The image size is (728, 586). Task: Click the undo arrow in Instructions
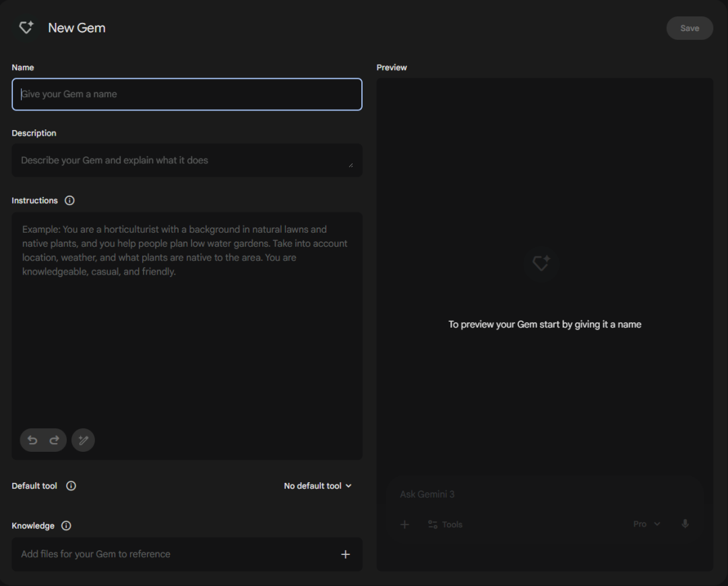tap(32, 440)
